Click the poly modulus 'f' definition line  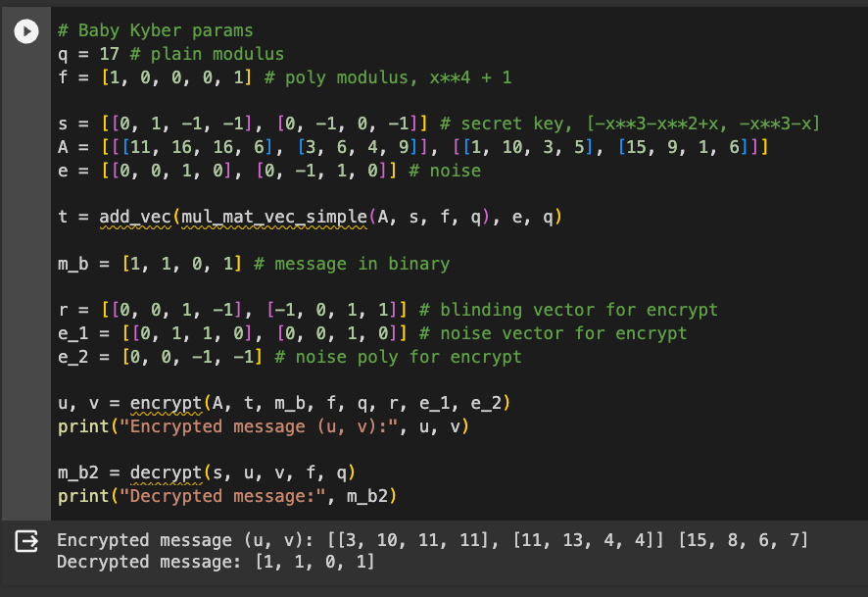284,77
